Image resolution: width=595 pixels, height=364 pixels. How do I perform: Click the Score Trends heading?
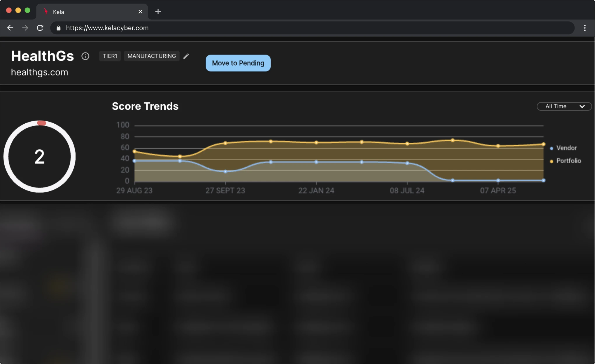point(145,106)
